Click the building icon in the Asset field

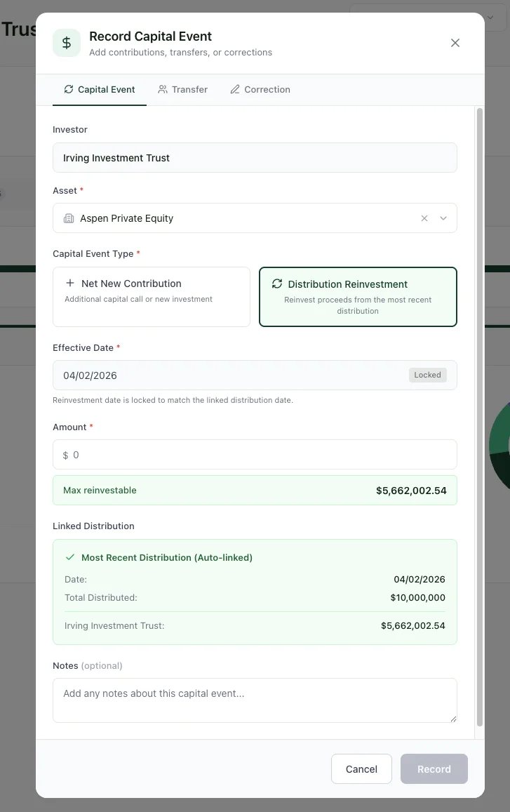pos(68,218)
